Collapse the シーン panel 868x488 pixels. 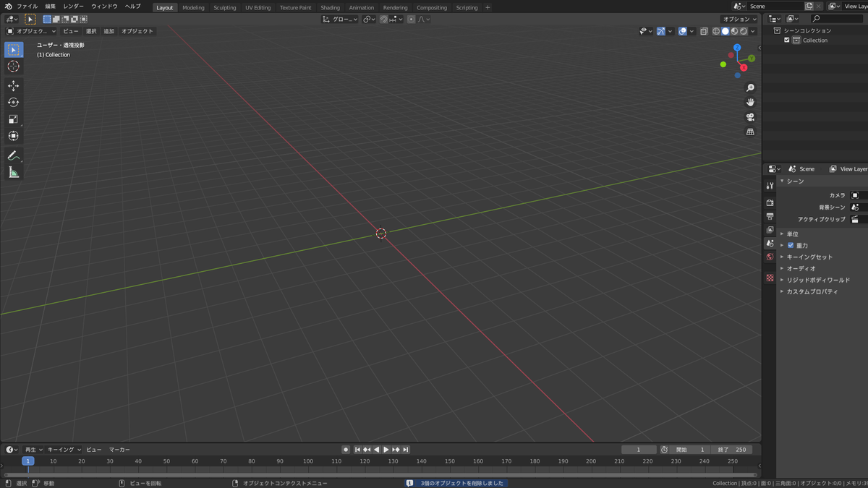click(795, 181)
